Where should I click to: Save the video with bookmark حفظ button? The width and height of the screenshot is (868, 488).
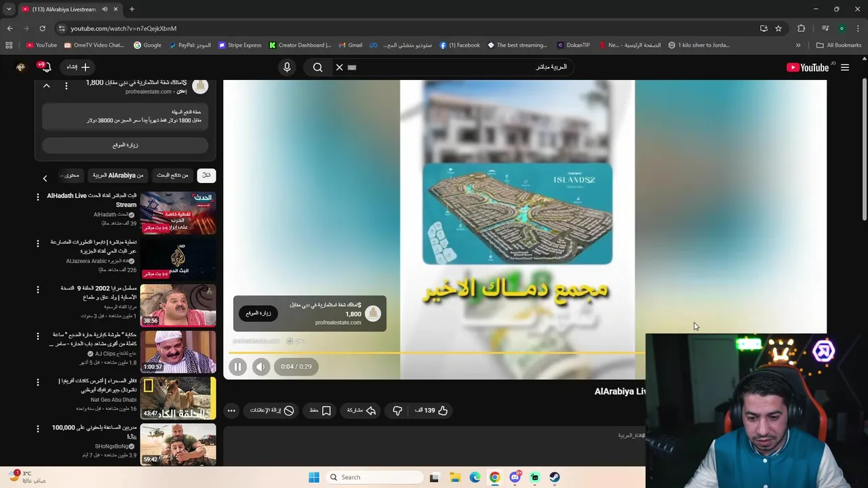pos(320,410)
